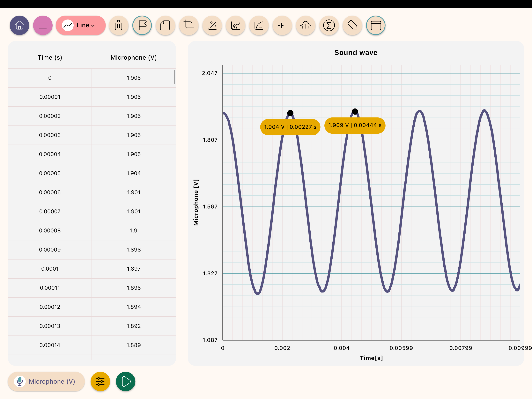Run the FFT analysis tool
The width and height of the screenshot is (532, 399).
point(282,25)
